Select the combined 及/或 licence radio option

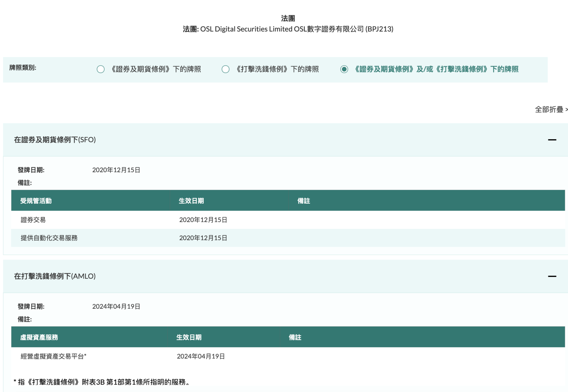point(344,69)
